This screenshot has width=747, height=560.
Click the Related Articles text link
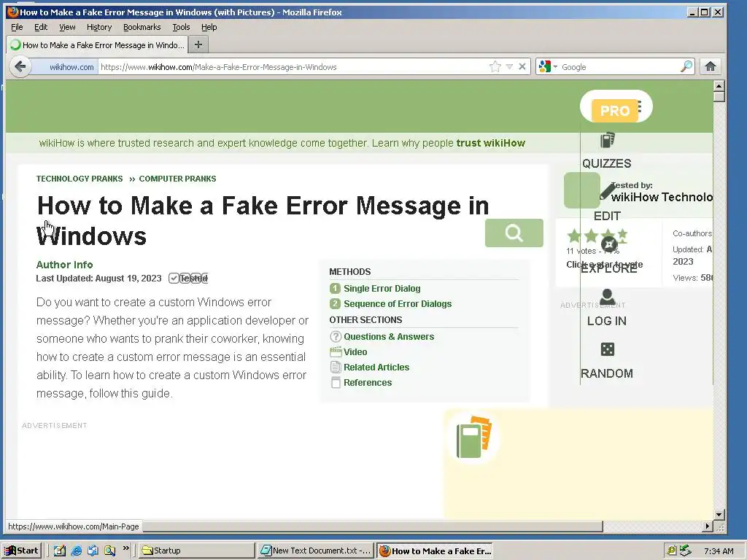(376, 367)
